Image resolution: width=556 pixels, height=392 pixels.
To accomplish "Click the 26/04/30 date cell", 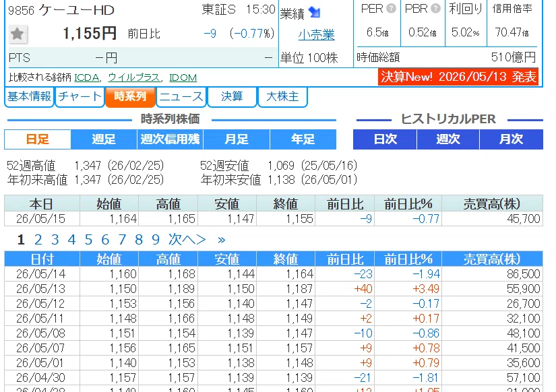I will click(41, 378).
